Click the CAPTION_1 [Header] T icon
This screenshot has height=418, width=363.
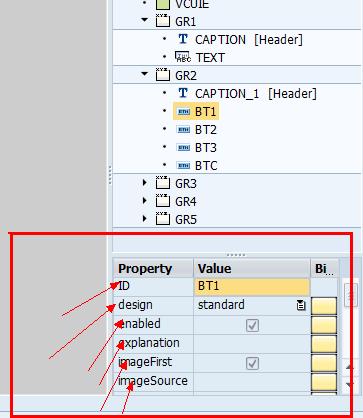[x=183, y=93]
